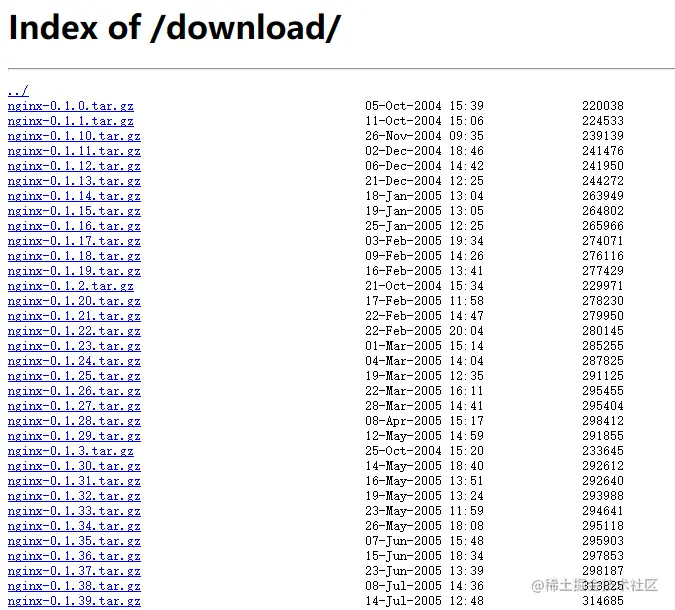Select the file size 220038
Image resolution: width=675 pixels, height=610 pixels.
[x=603, y=106]
